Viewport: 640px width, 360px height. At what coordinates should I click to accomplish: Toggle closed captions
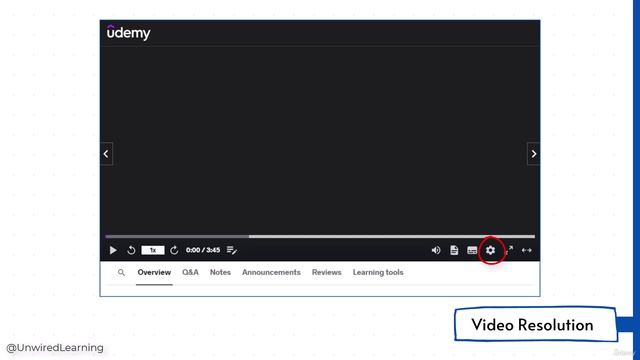(x=472, y=250)
